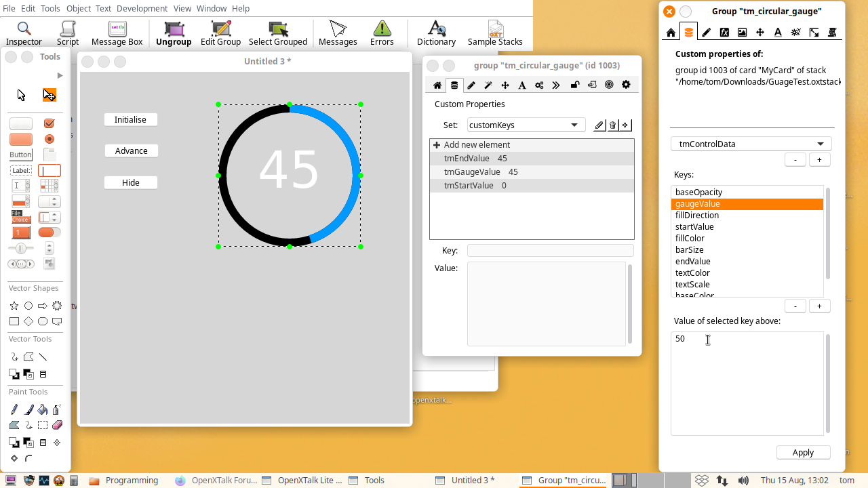Open the Help menu
The width and height of the screenshot is (868, 488).
pyautogui.click(x=241, y=8)
